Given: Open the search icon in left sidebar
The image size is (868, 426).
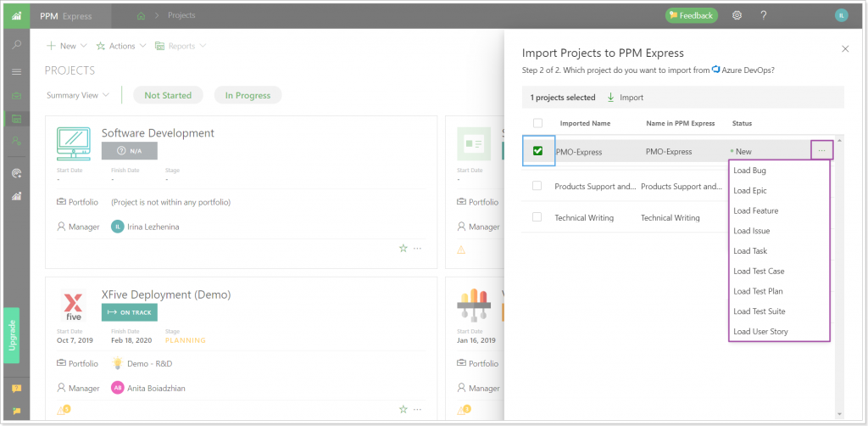Looking at the screenshot, I should pyautogui.click(x=17, y=44).
